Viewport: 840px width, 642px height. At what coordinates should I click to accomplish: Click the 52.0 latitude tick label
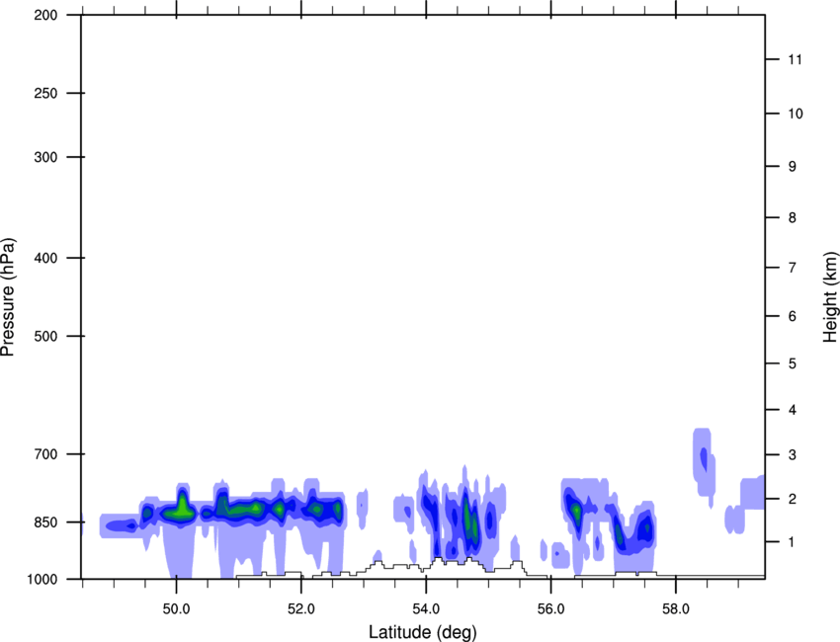pos(301,609)
